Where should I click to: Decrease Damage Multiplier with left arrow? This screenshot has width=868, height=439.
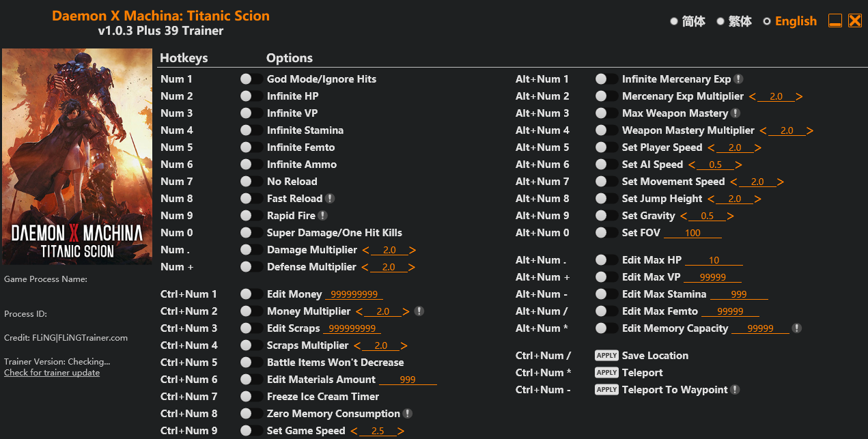pyautogui.click(x=365, y=251)
